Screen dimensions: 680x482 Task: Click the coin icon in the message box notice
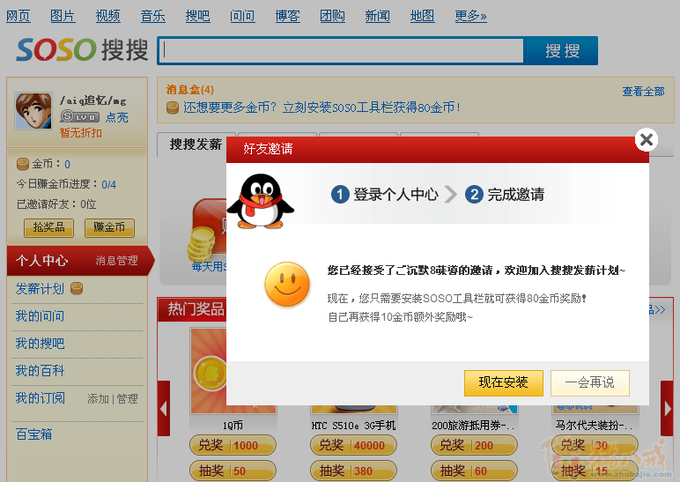[173, 107]
